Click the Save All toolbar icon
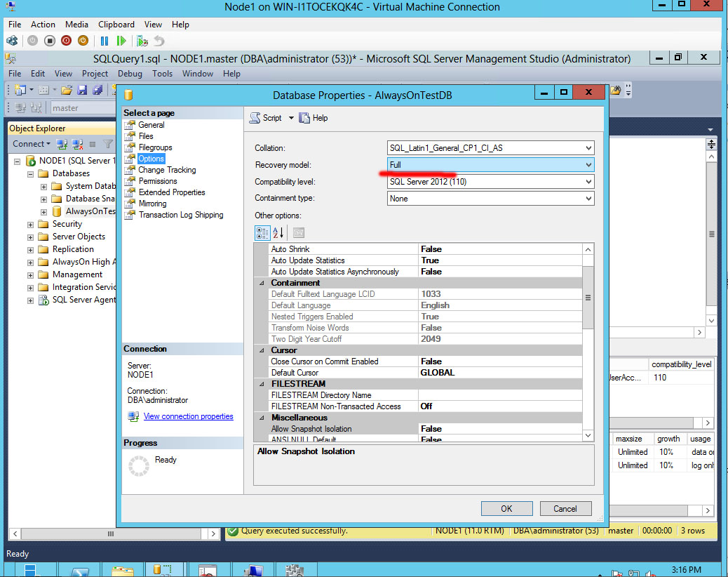 pos(100,90)
